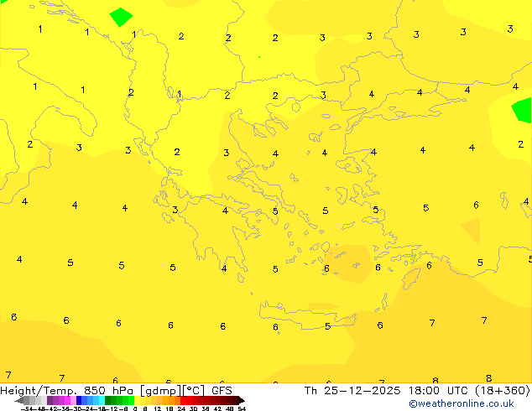Select the dark green legend swatch
Viewport: 532px width, 411px height.
[108, 401]
